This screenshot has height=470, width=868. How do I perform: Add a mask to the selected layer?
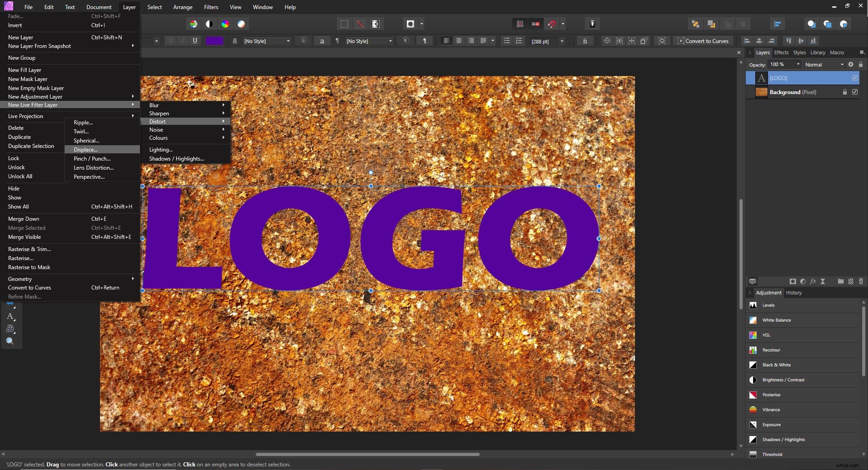[793, 281]
